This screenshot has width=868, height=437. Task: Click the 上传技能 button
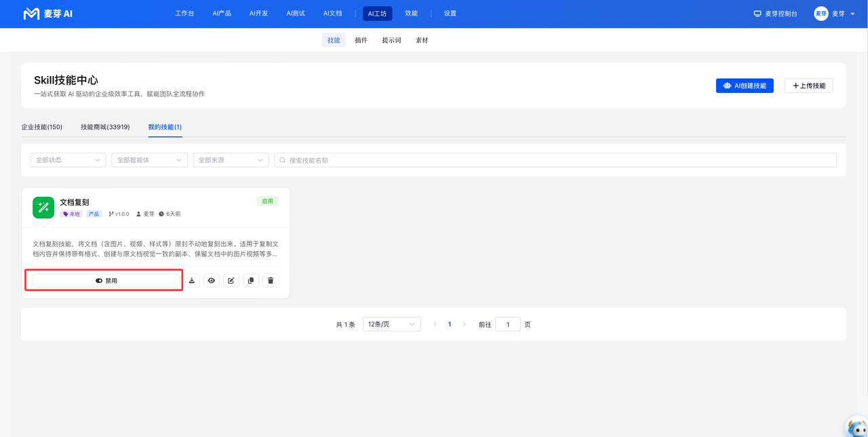808,85
